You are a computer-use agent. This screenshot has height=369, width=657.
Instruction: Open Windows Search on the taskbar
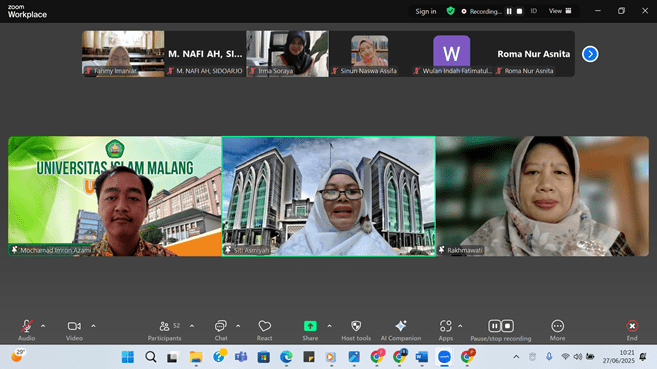(x=151, y=357)
